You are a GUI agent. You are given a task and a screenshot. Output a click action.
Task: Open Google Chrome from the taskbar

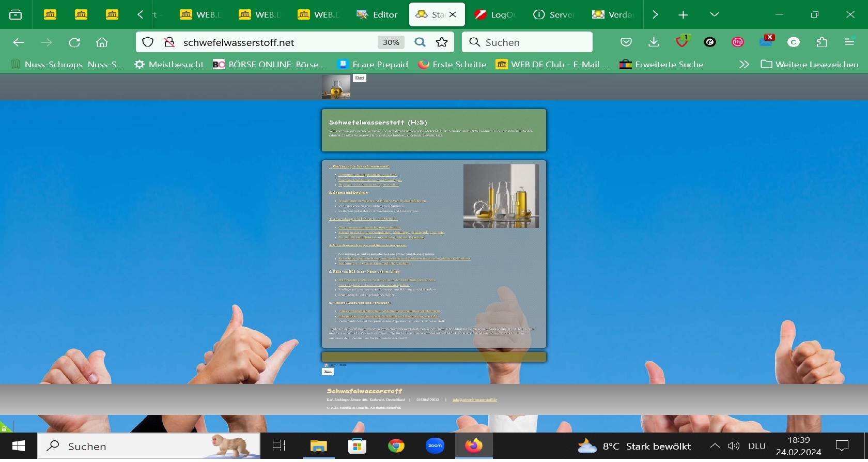(396, 446)
